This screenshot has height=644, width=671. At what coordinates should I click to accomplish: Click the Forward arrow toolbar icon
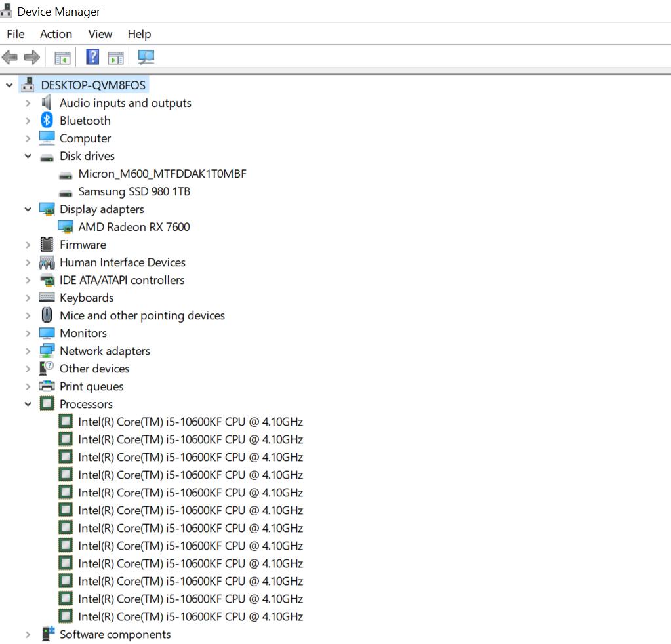(x=31, y=57)
